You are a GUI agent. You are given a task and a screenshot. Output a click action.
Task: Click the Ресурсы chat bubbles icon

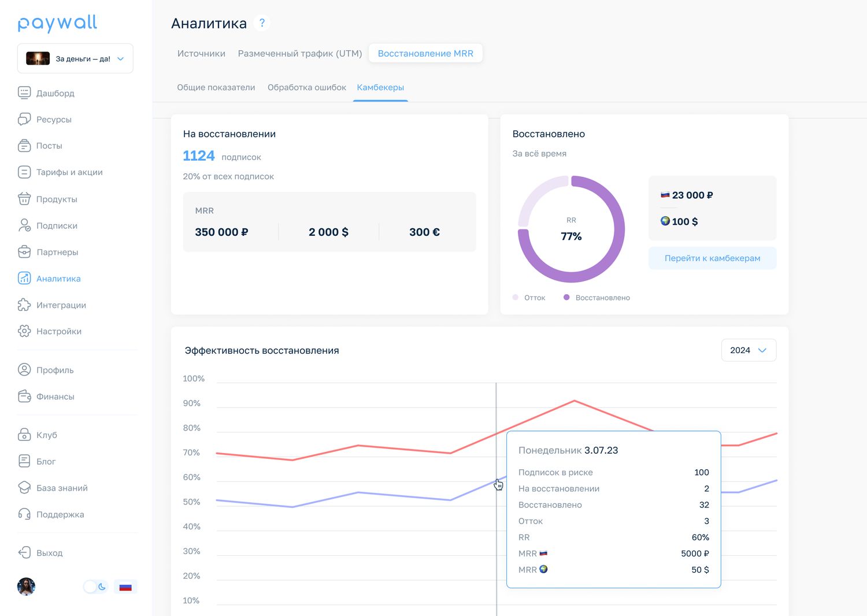click(x=24, y=119)
